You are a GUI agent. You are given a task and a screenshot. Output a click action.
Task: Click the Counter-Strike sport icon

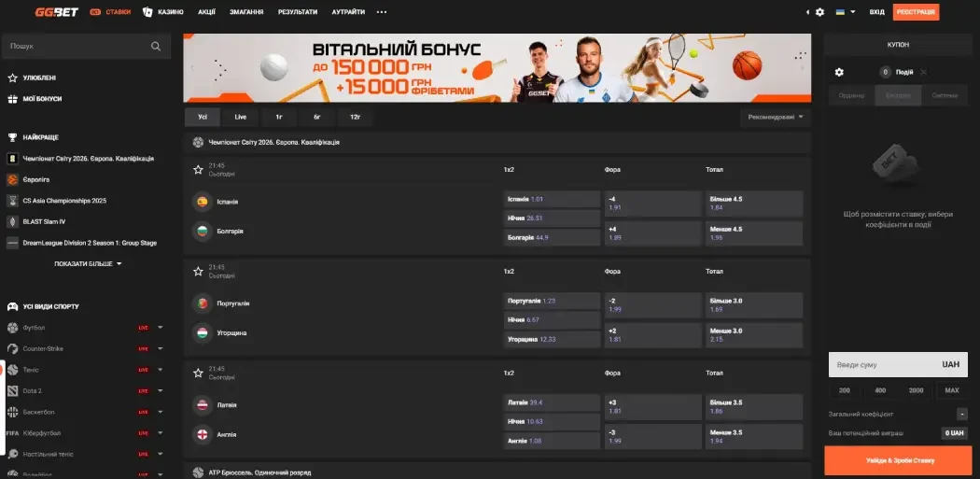click(13, 348)
